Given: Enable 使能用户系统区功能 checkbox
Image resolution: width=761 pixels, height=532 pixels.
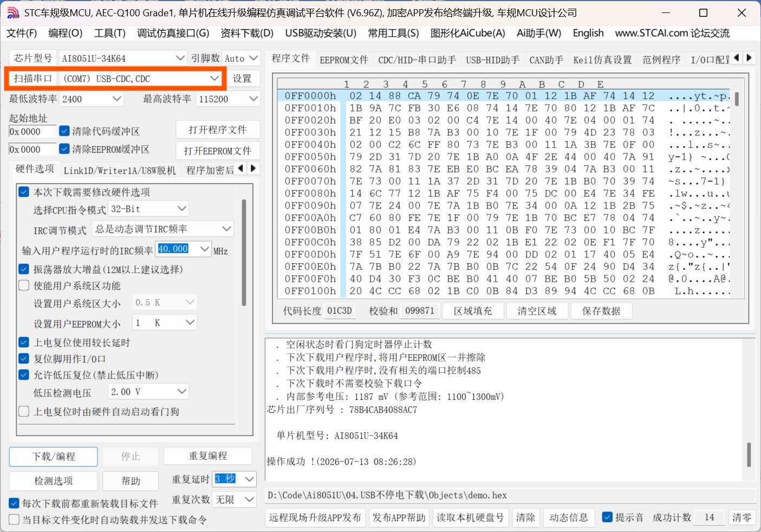Looking at the screenshot, I should 24,286.
